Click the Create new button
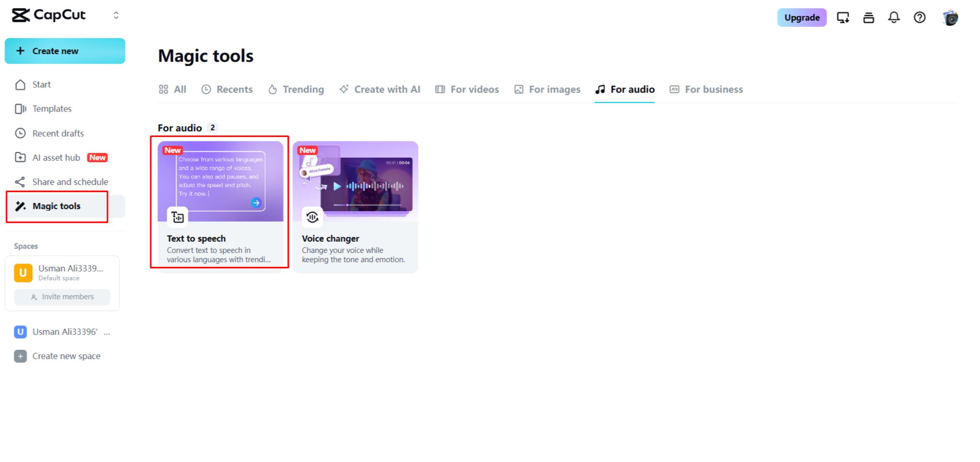This screenshot has width=980, height=462. [65, 51]
